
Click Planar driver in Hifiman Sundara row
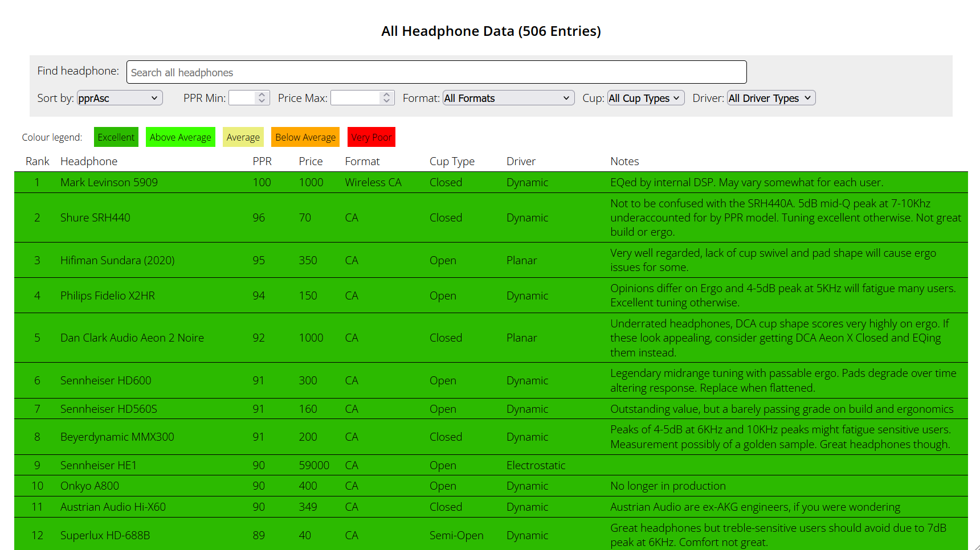tap(521, 260)
